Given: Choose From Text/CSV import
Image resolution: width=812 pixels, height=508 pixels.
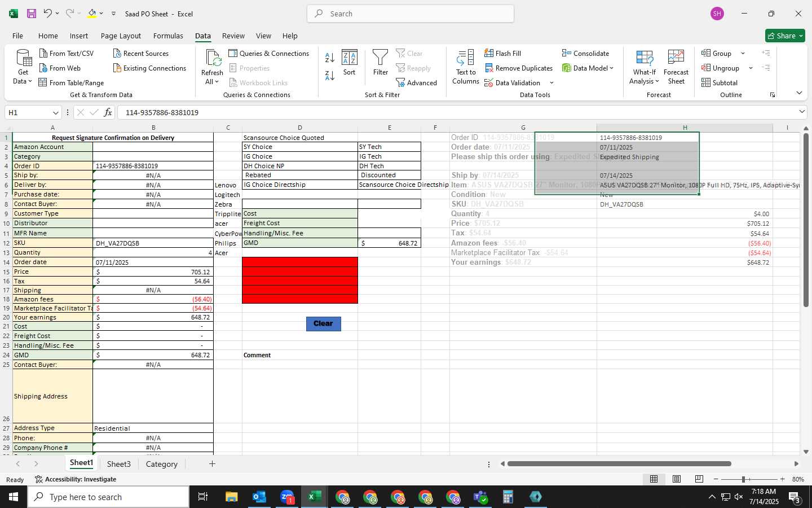Looking at the screenshot, I should click(67, 53).
